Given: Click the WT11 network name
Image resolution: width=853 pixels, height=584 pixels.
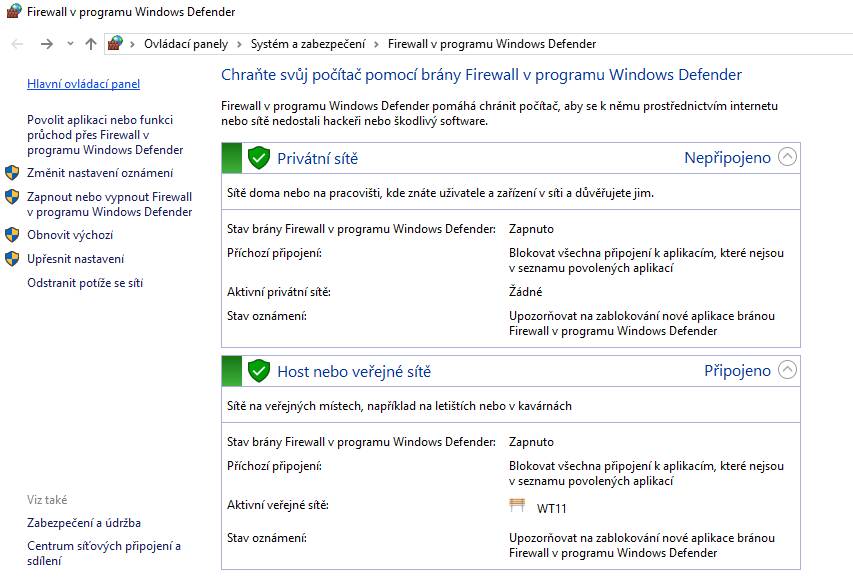Looking at the screenshot, I should [552, 508].
